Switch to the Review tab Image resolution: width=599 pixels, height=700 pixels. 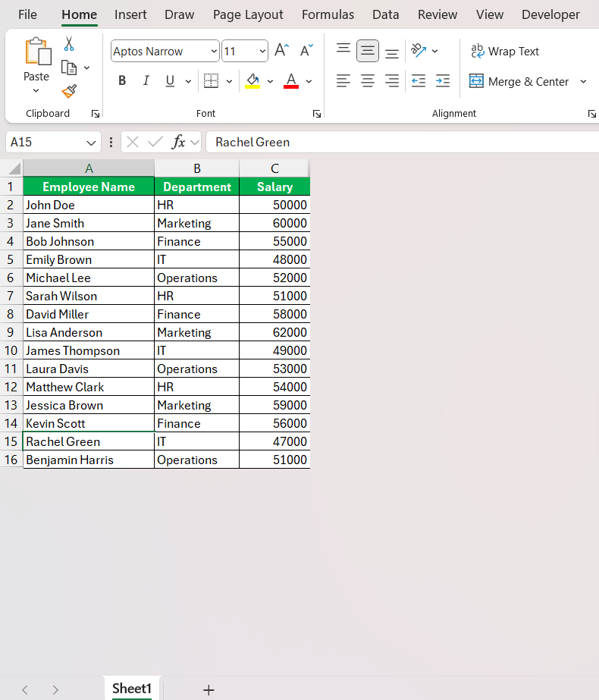pyautogui.click(x=437, y=14)
